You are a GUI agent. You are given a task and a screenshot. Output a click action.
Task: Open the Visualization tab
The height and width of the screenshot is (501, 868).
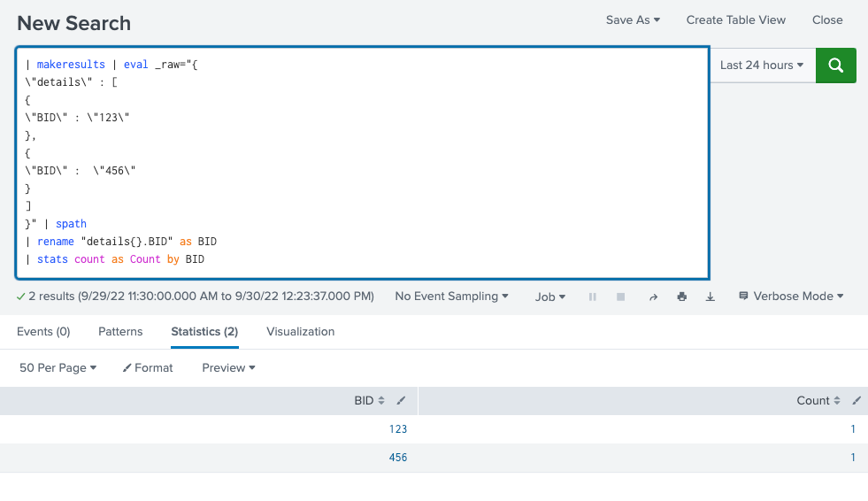[300, 332]
